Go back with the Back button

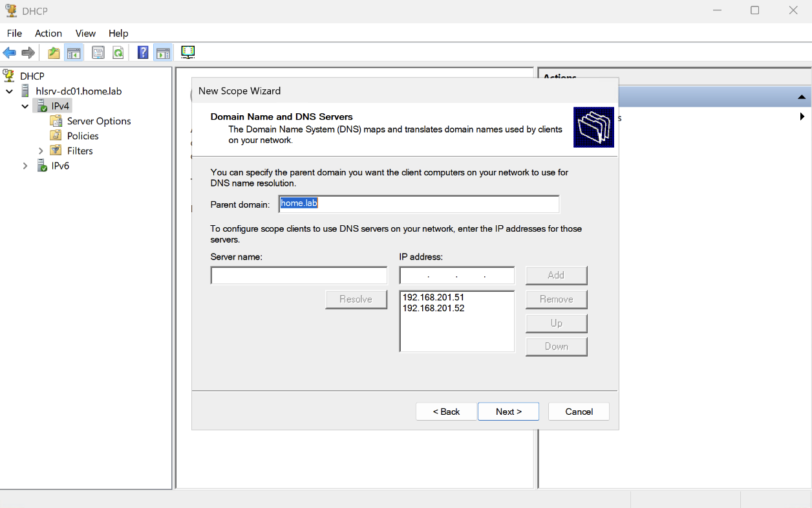(x=446, y=412)
